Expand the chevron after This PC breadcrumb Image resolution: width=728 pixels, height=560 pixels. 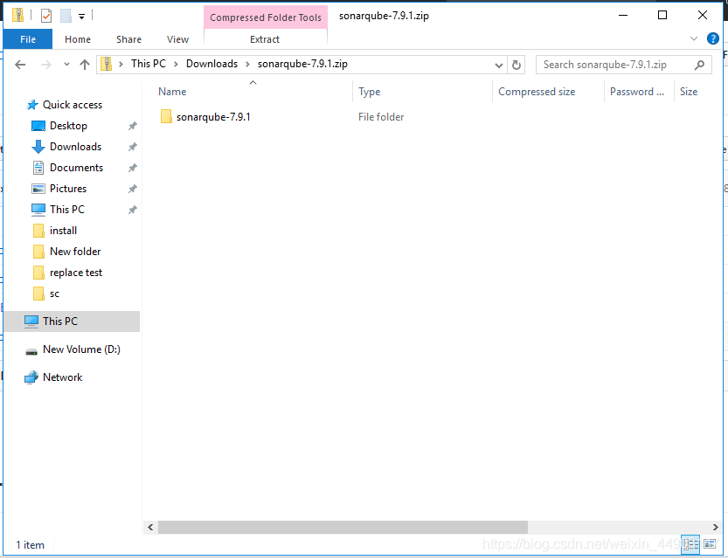pos(176,65)
